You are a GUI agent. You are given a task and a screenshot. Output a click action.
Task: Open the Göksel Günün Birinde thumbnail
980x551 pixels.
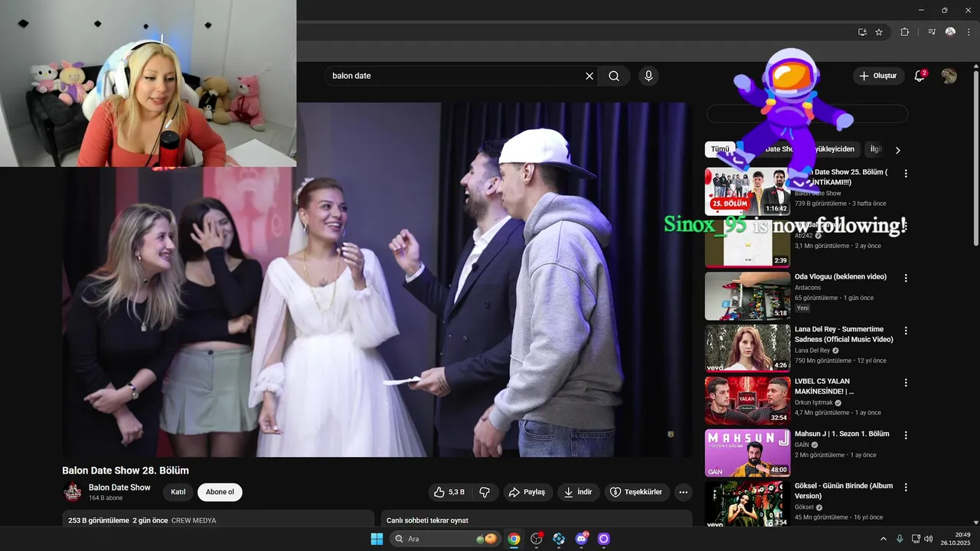pos(747,504)
